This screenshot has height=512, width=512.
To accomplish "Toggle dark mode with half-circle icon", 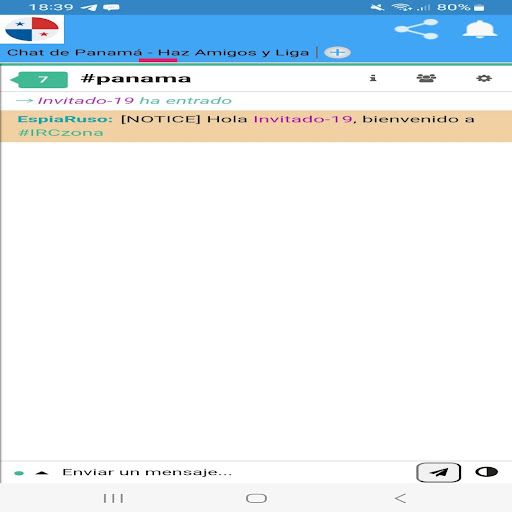I will pyautogui.click(x=486, y=472).
